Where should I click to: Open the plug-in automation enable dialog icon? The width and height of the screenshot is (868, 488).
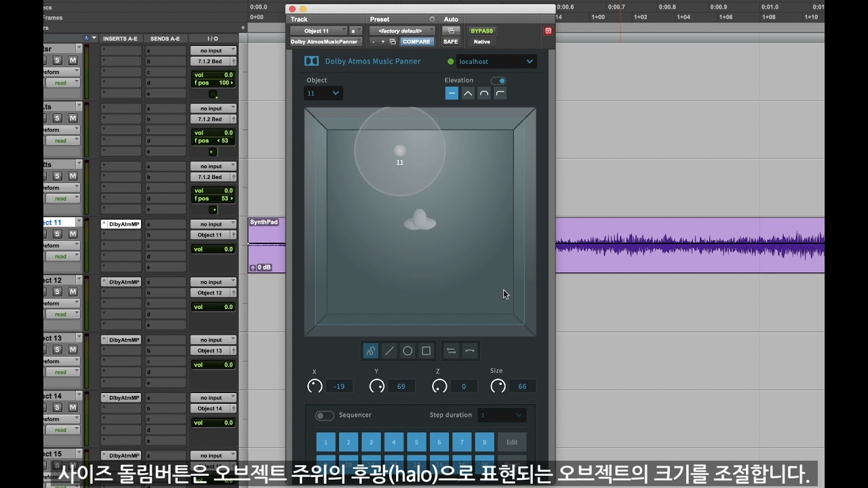[x=451, y=30]
